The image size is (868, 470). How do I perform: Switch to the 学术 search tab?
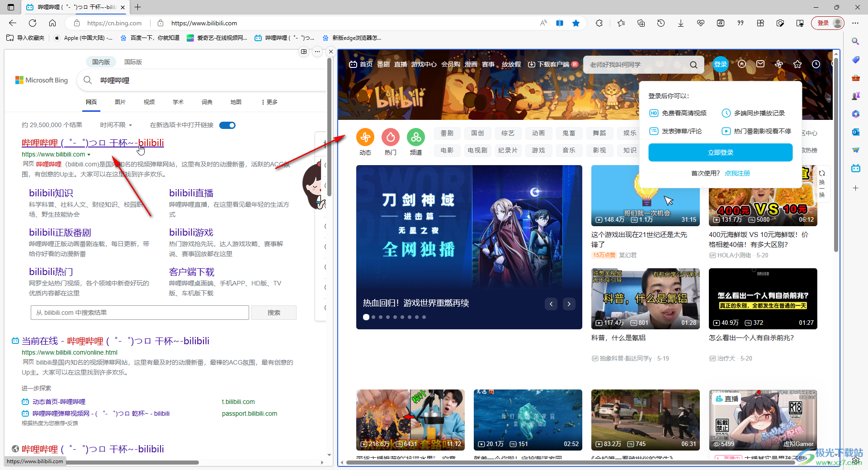click(178, 102)
